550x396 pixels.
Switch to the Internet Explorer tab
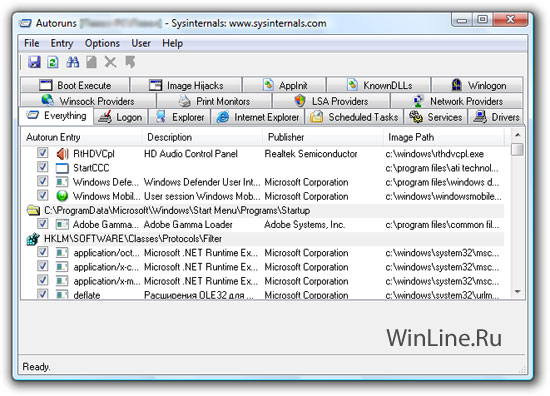258,117
